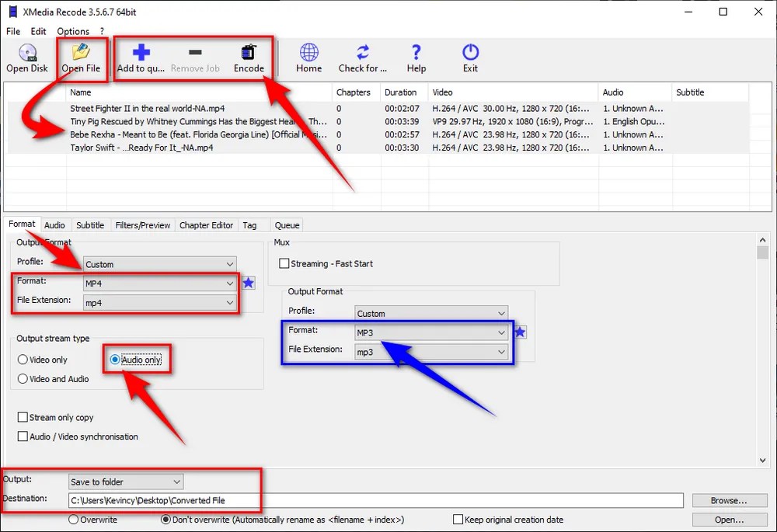Enable Streaming - Fast Start option

pyautogui.click(x=284, y=263)
